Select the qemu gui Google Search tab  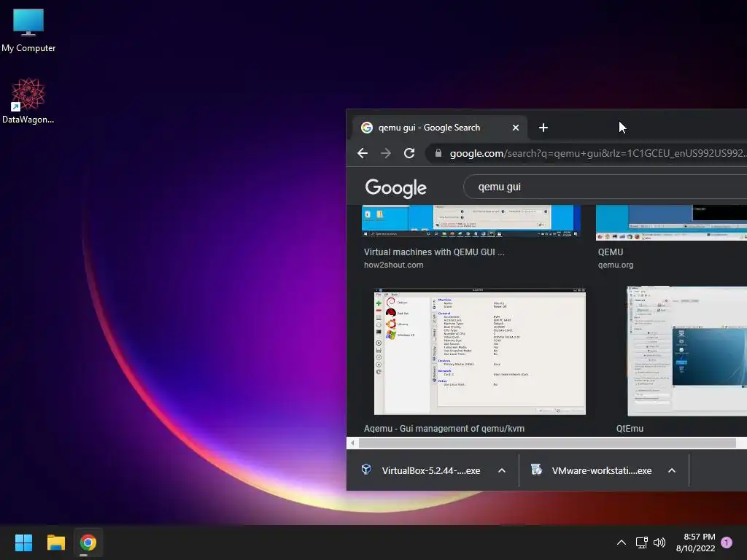tap(438, 128)
